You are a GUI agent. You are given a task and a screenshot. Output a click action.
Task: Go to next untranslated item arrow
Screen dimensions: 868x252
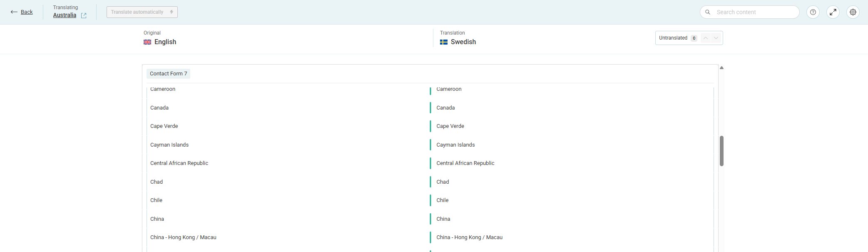click(x=716, y=38)
